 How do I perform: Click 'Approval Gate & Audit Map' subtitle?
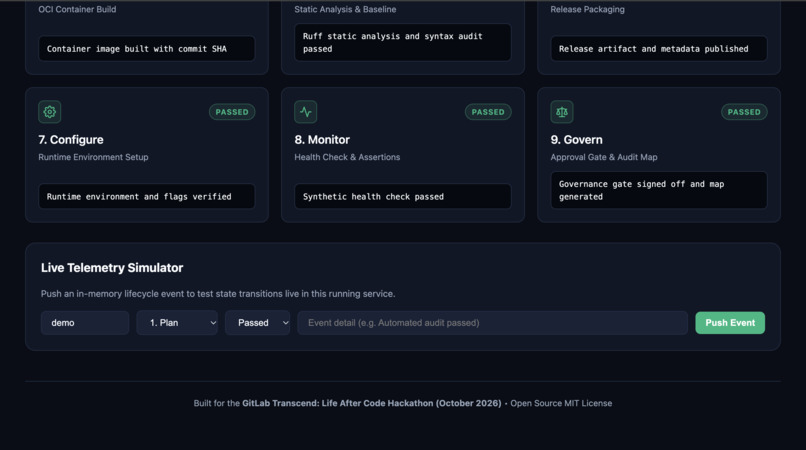603,157
